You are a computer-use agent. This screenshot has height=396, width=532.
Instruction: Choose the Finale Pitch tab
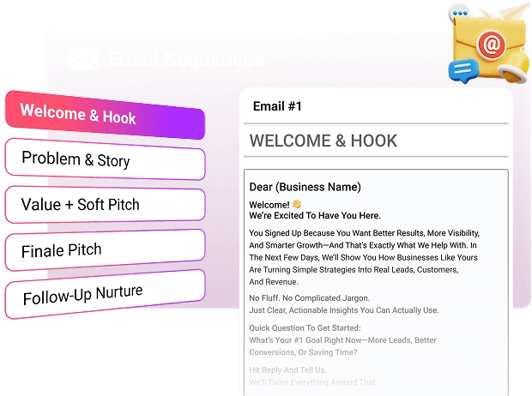[x=105, y=250]
